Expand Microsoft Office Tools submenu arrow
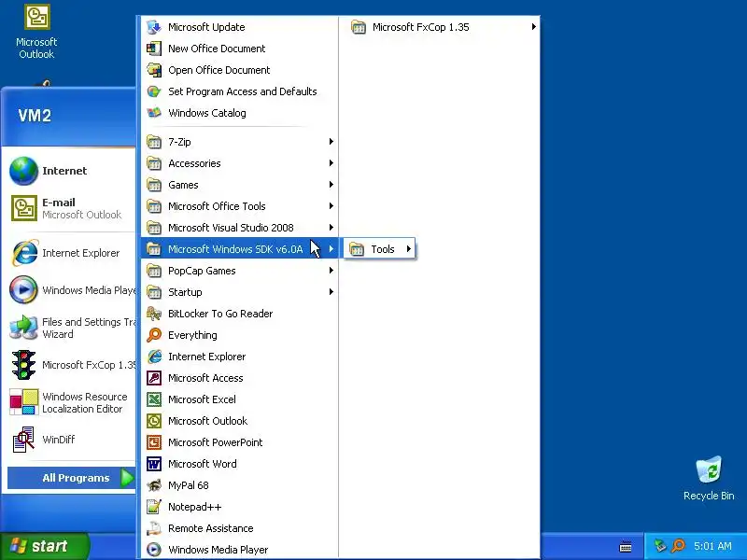This screenshot has height=560, width=747. pyautogui.click(x=331, y=205)
